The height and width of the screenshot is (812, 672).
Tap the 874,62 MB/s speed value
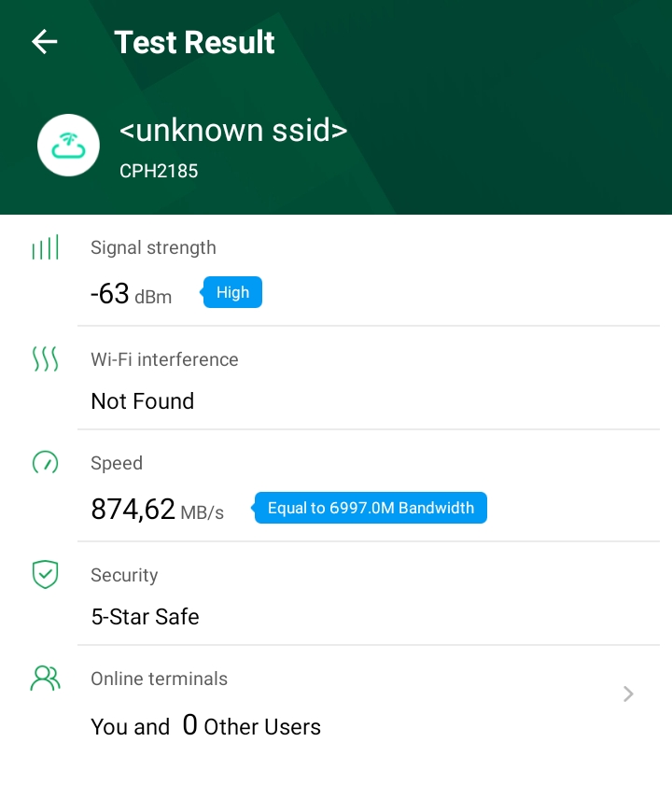(157, 510)
